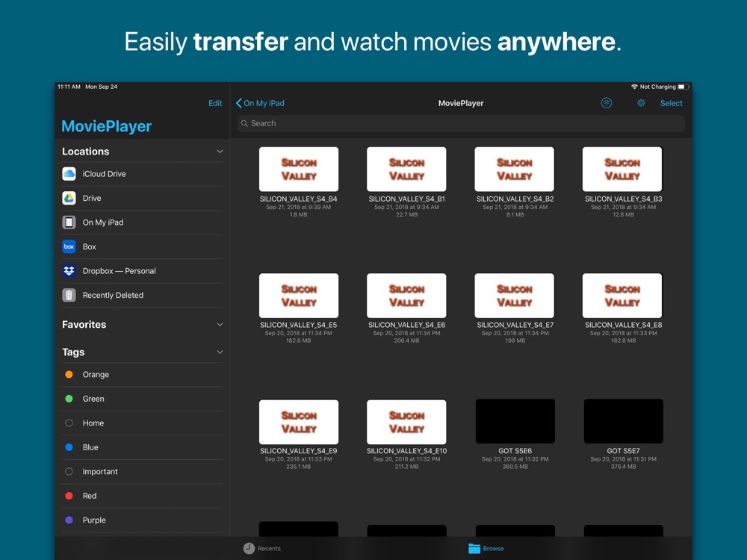Open SILICON_VALLEY_S4_E8 thumbnail
This screenshot has width=747, height=560.
[x=622, y=295]
